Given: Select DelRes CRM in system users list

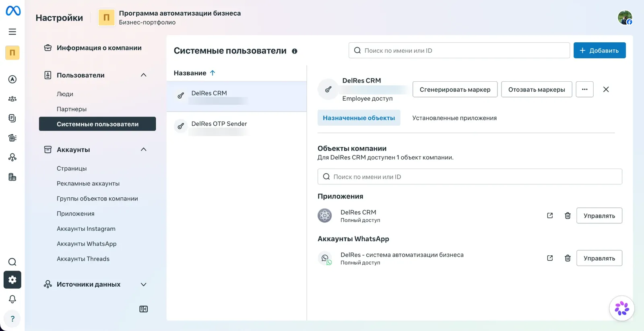Looking at the screenshot, I should point(237,96).
